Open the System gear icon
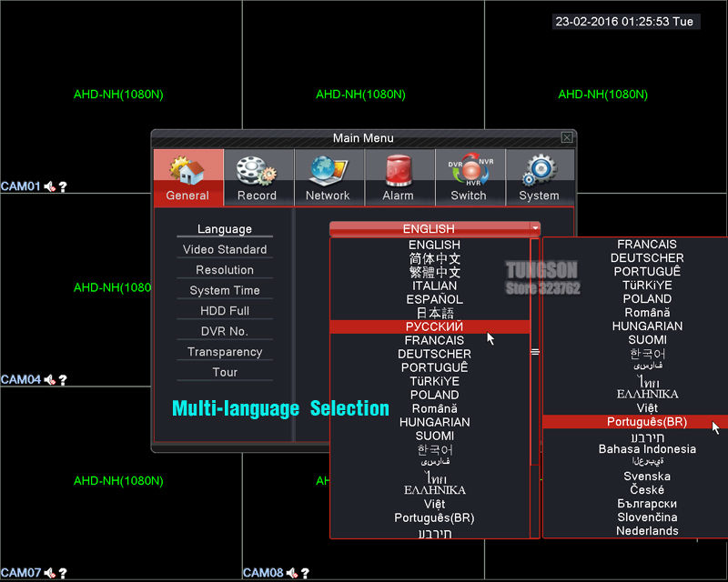728x582 pixels. pos(539,171)
